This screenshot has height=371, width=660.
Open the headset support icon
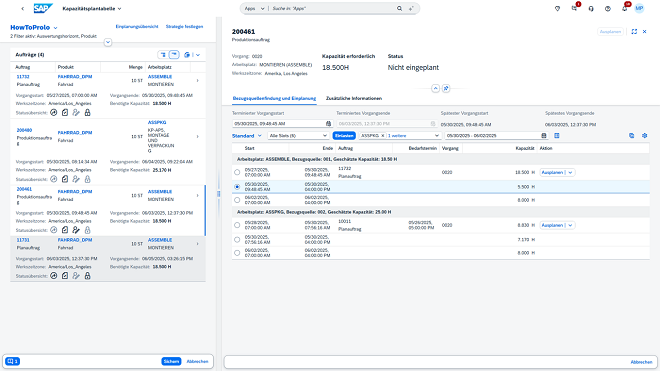(x=591, y=8)
